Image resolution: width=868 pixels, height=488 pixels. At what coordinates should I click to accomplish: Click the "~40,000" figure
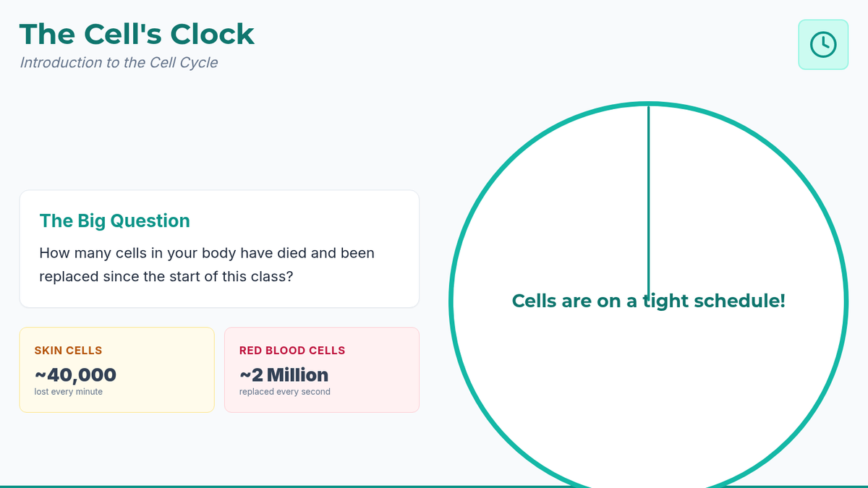click(x=75, y=374)
